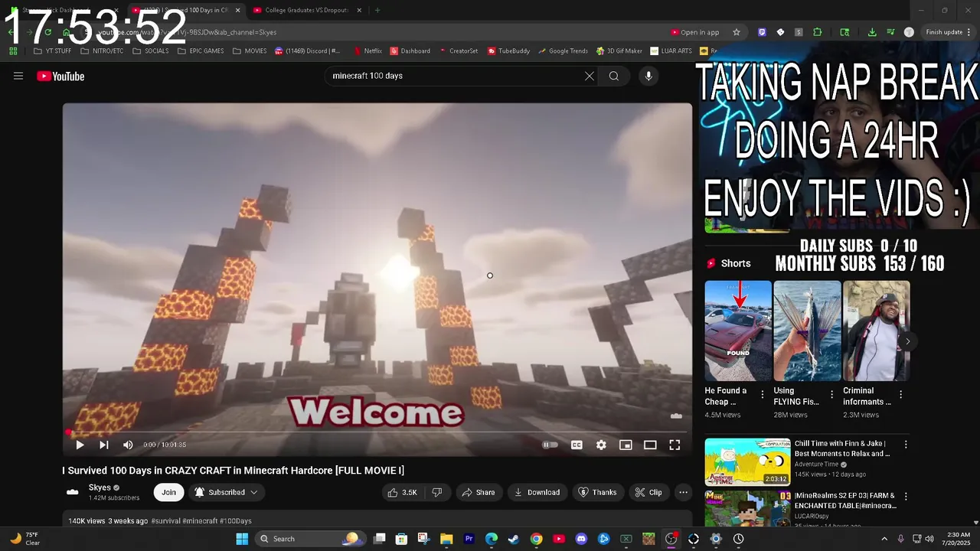The image size is (980, 551).
Task: Open the Google Trends bookmark
Action: 563,51
